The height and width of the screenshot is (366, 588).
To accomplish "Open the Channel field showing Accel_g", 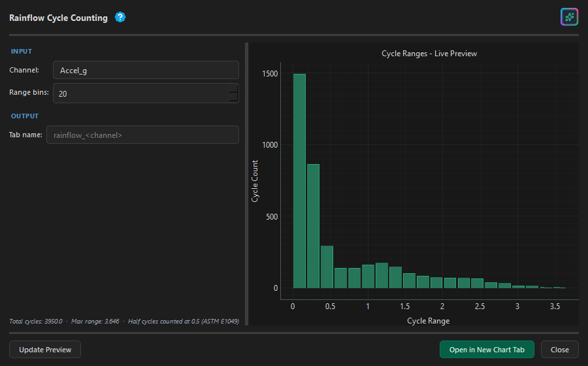I will point(146,70).
